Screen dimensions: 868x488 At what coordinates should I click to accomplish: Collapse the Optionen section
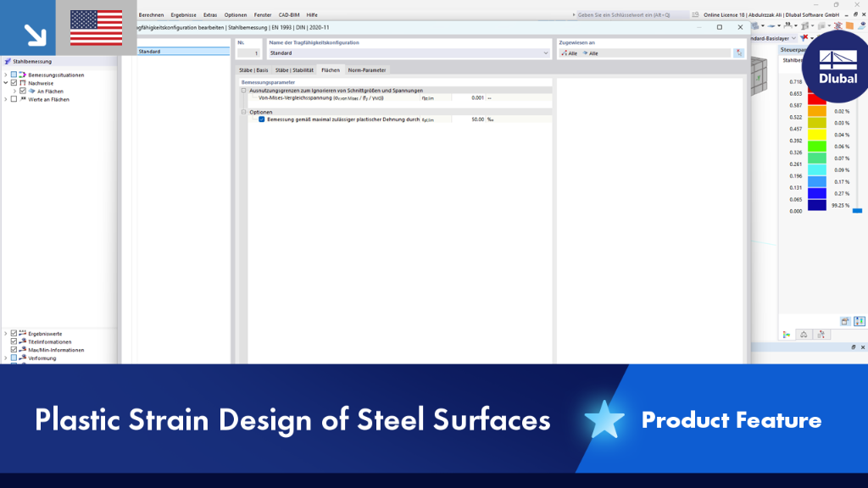click(243, 112)
